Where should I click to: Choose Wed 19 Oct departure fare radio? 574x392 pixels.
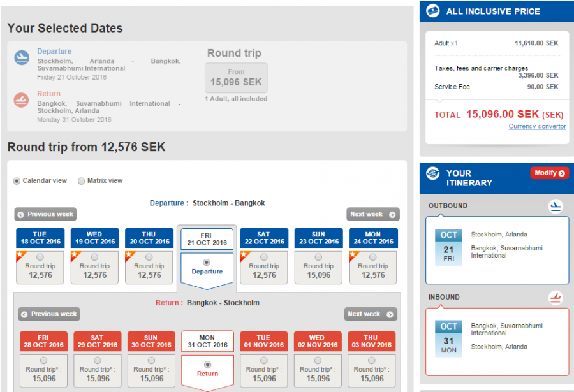[x=95, y=258]
